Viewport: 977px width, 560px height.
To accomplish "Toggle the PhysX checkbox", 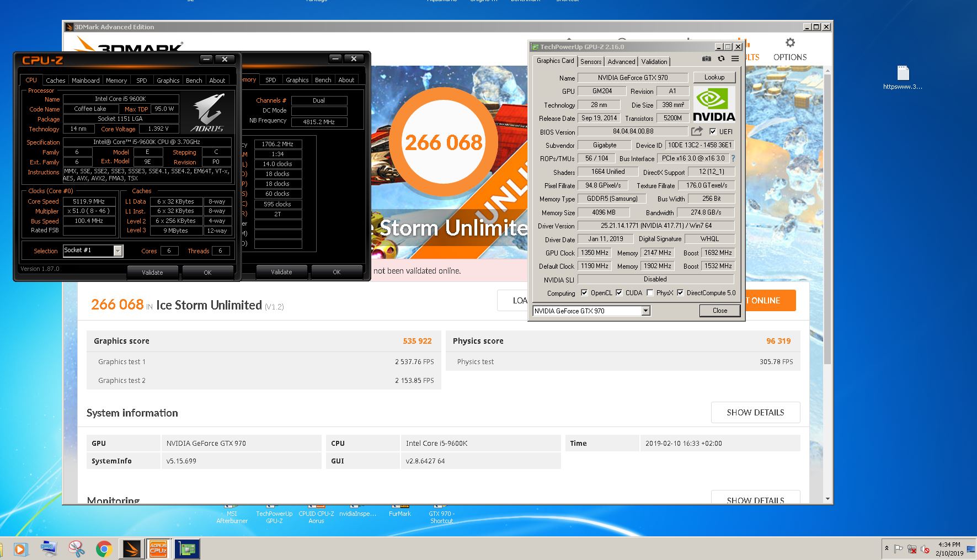I will click(650, 292).
